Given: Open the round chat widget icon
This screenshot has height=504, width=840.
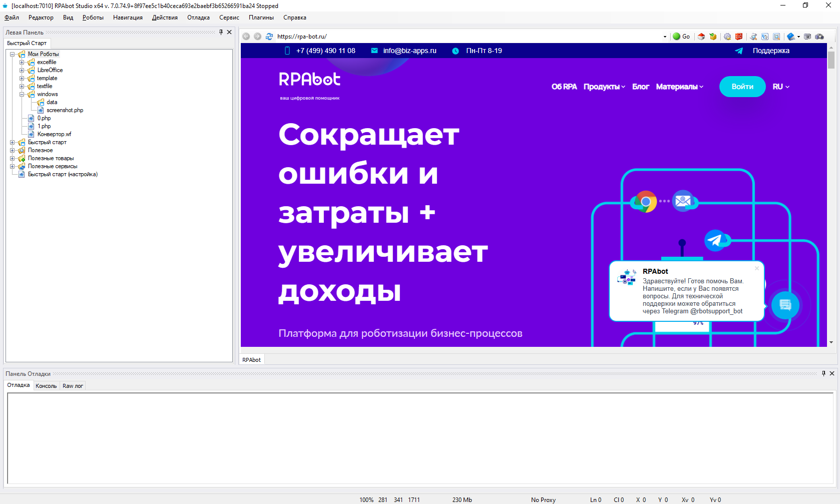Looking at the screenshot, I should [785, 305].
